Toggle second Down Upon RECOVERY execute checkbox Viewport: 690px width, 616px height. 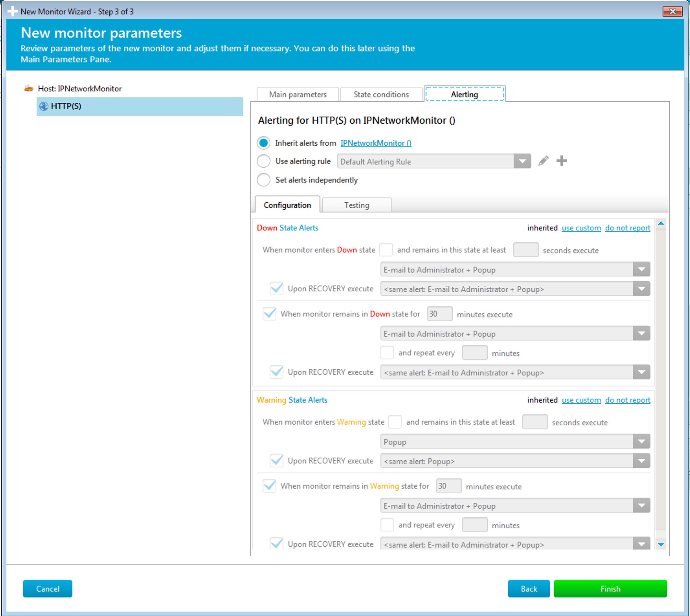pyautogui.click(x=277, y=372)
